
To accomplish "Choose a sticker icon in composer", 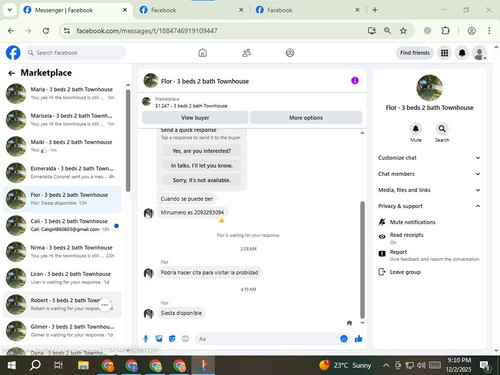I will [x=172, y=339].
